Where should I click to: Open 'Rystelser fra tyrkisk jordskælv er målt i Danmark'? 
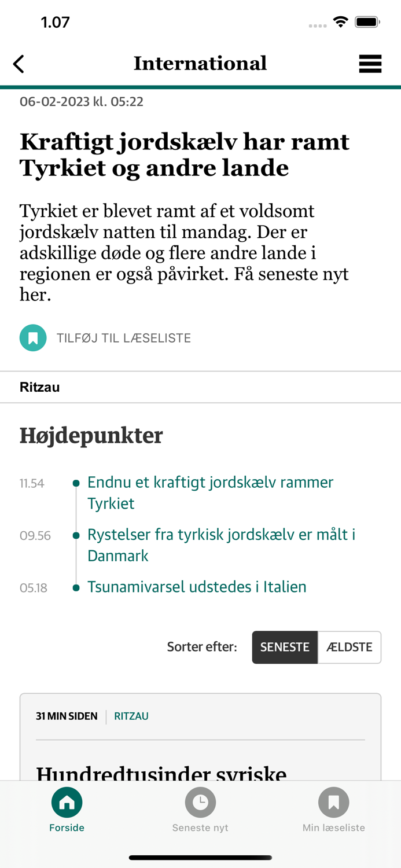pyautogui.click(x=220, y=545)
